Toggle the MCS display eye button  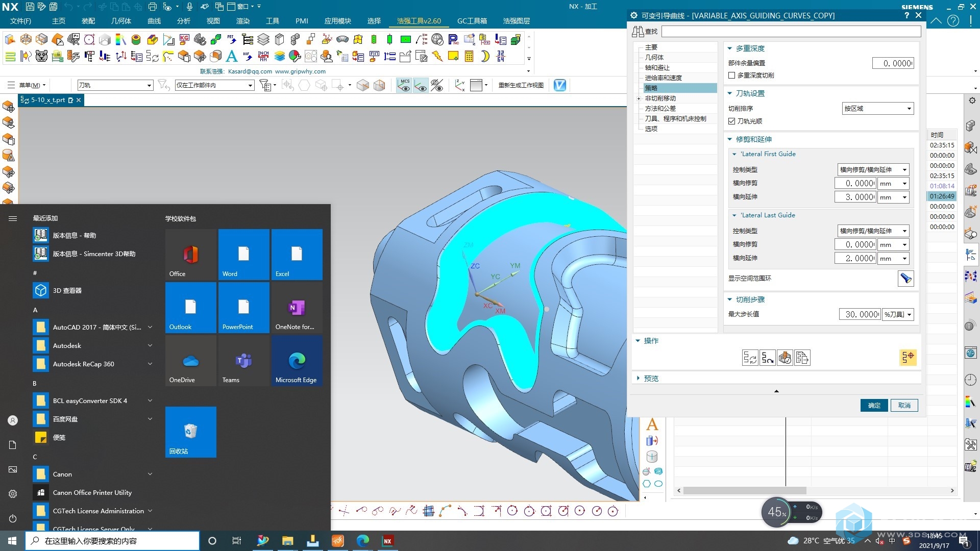(404, 85)
